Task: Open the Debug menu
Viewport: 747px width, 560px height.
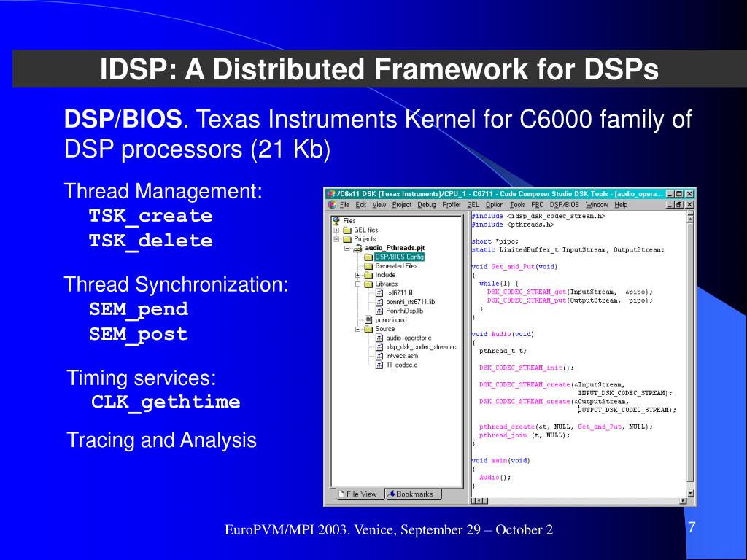Action: (426, 205)
